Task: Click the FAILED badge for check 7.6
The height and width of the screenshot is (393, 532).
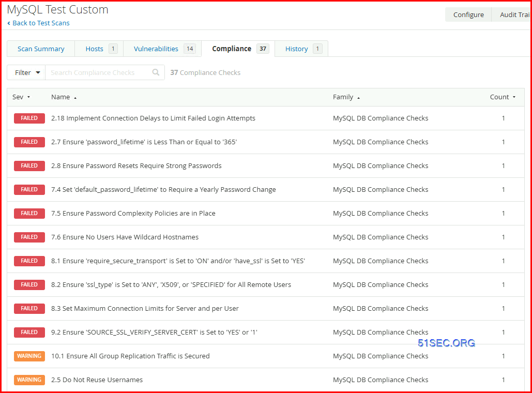Action: click(29, 237)
